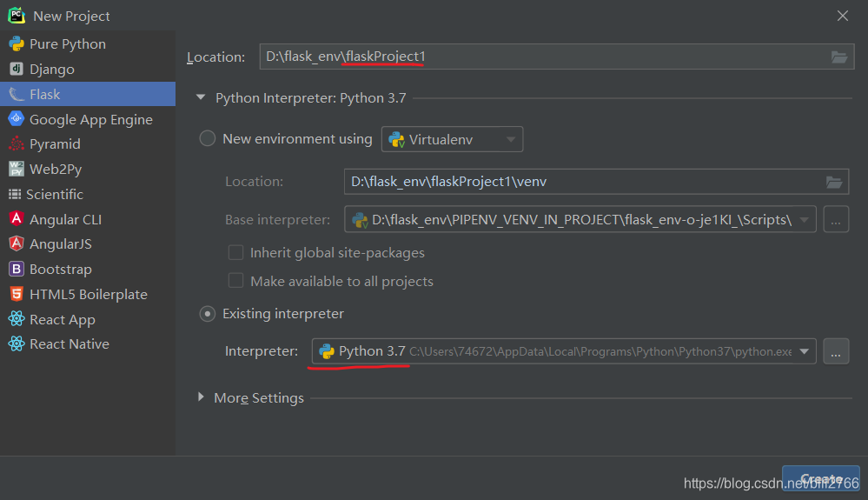Click the React App list label
868x500 pixels.
pos(62,319)
